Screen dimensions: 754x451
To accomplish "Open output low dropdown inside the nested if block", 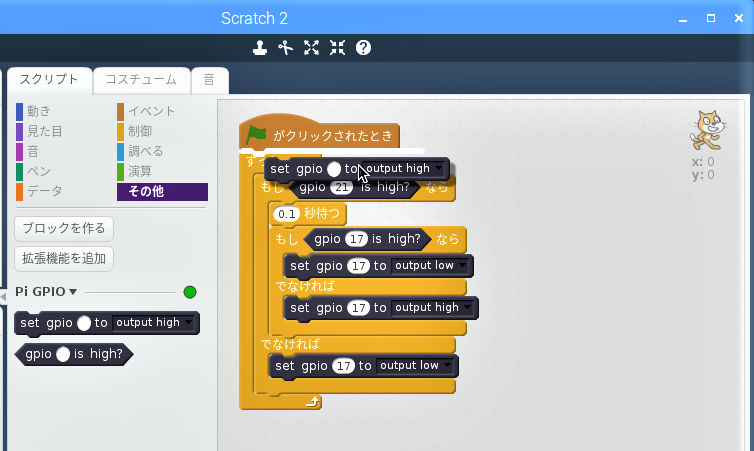I will pyautogui.click(x=430, y=265).
